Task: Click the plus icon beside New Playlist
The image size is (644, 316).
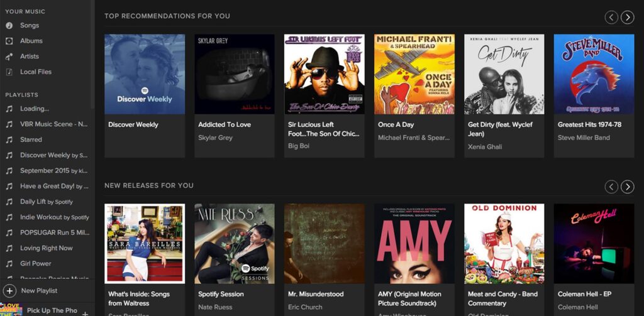Action: coord(9,291)
